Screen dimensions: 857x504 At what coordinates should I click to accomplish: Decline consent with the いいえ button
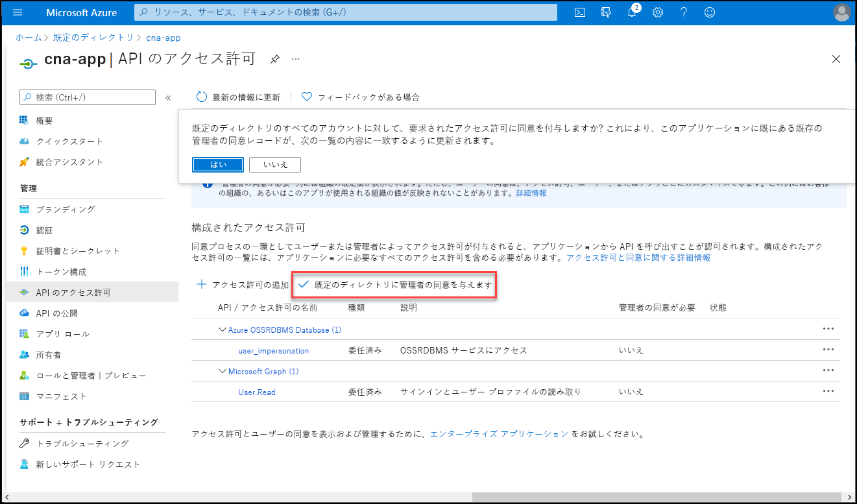(x=275, y=165)
